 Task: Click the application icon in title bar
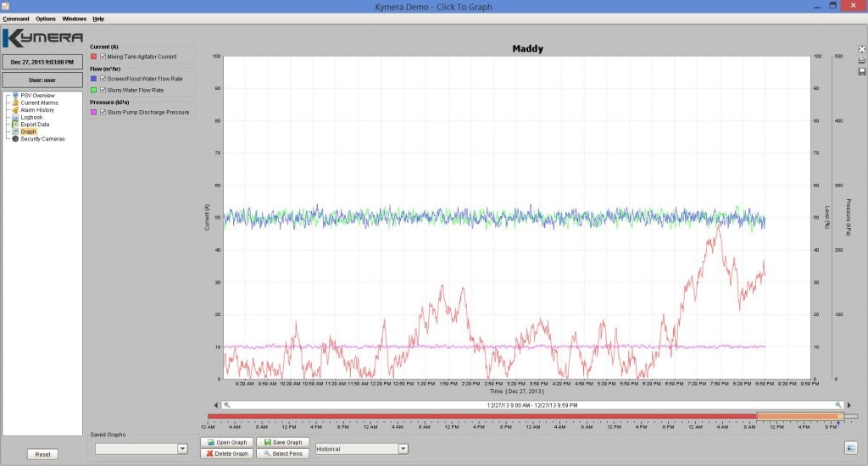click(5, 6)
